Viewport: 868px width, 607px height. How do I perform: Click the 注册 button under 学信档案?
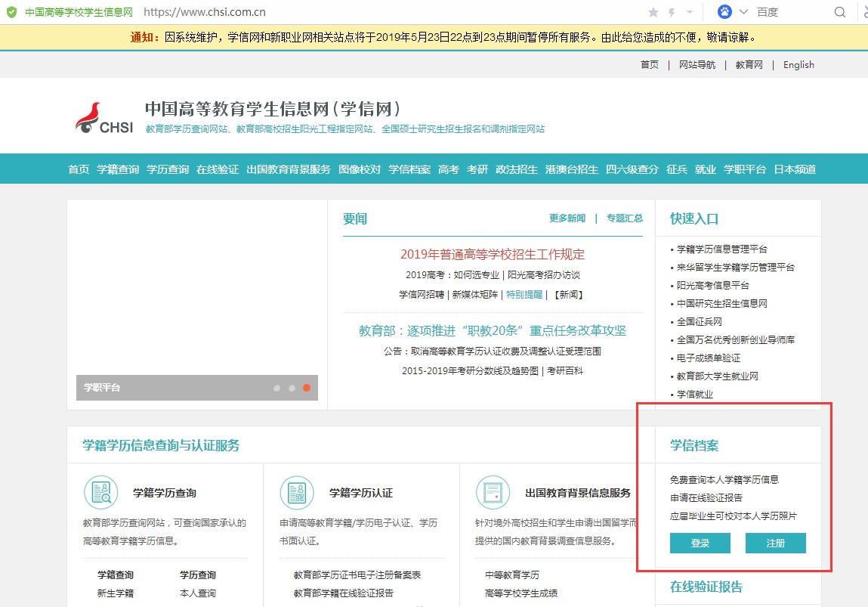pos(776,544)
